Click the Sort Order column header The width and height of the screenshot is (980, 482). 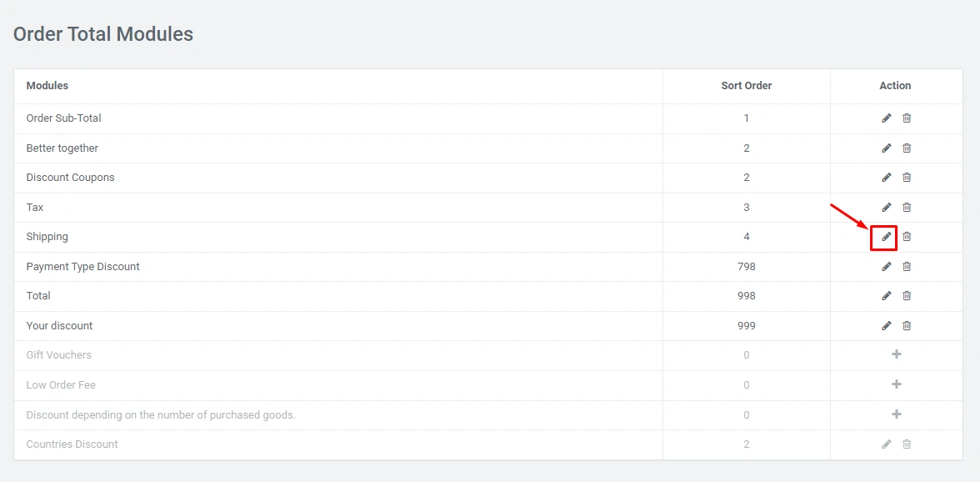click(x=746, y=86)
